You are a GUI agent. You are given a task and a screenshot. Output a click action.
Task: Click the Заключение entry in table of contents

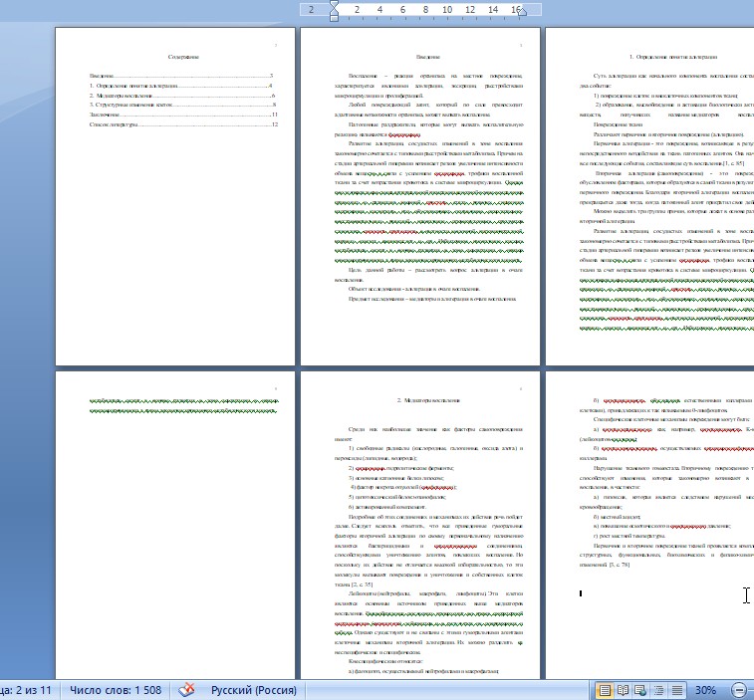click(x=100, y=115)
